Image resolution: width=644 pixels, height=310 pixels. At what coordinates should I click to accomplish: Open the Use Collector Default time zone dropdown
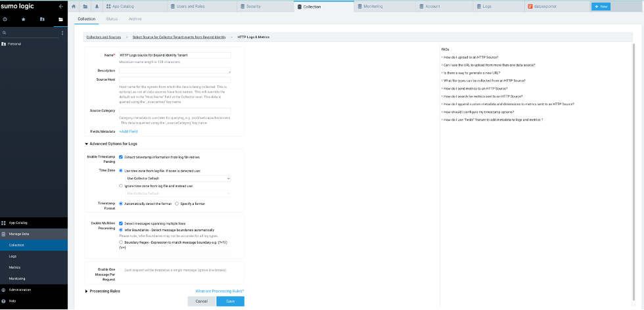click(x=177, y=178)
